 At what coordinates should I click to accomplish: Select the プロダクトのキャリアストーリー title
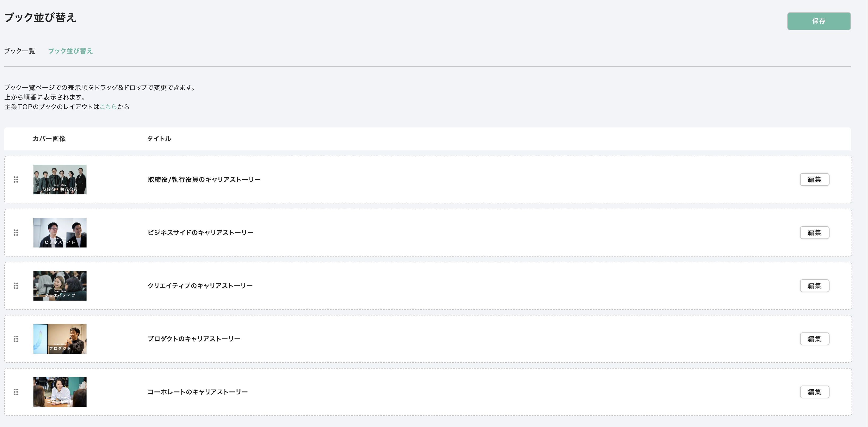[x=194, y=339]
